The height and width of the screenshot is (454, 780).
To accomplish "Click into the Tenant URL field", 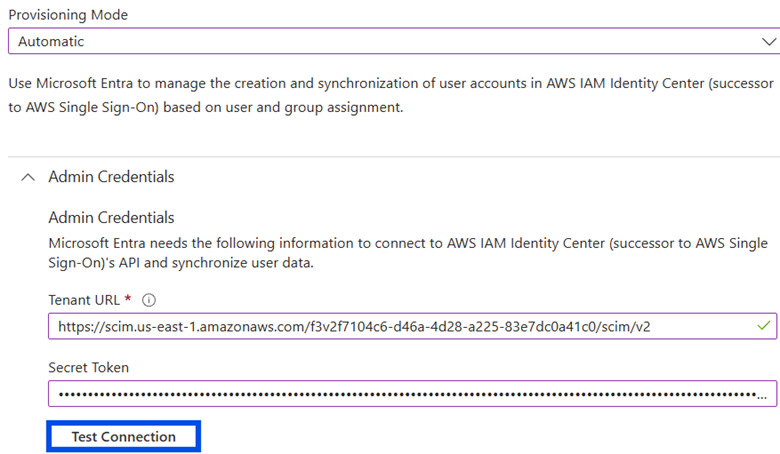I will click(x=412, y=326).
